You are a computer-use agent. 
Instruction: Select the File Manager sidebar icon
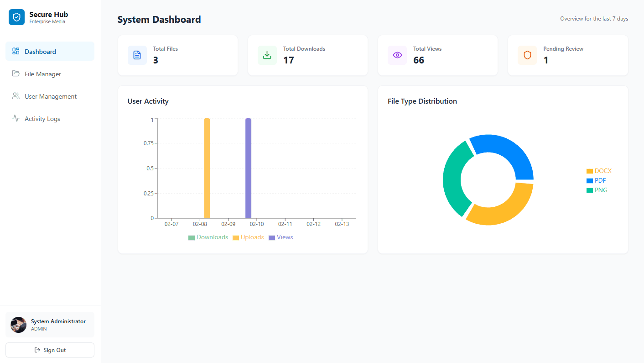point(16,74)
